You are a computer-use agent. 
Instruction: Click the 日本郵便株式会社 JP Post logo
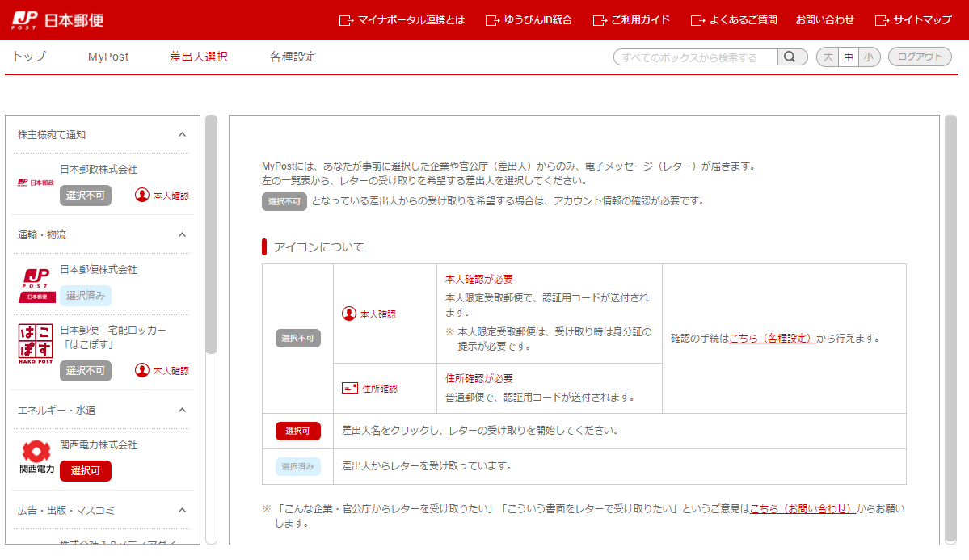37,285
